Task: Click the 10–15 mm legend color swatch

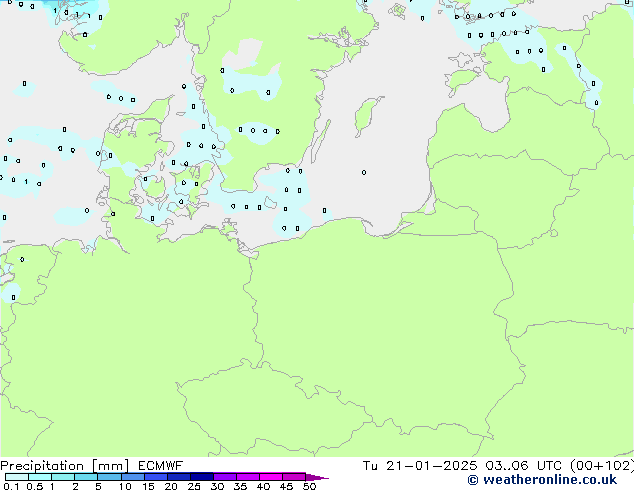Action: click(x=132, y=477)
